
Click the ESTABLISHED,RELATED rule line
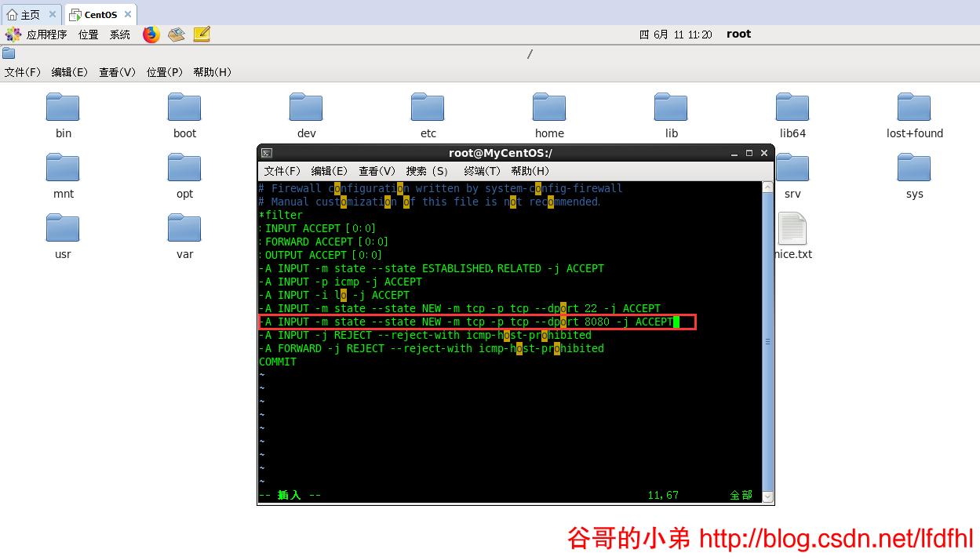[432, 268]
